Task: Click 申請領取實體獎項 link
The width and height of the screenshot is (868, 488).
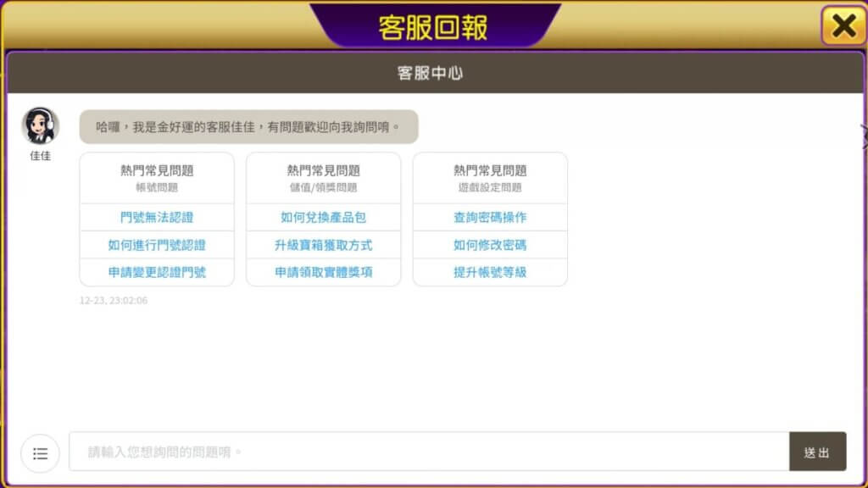Action: click(323, 272)
